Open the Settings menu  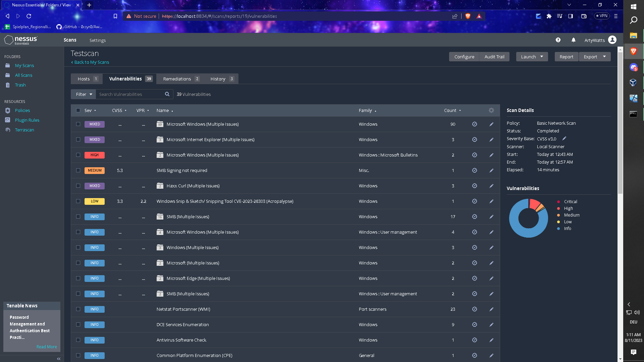coord(98,40)
